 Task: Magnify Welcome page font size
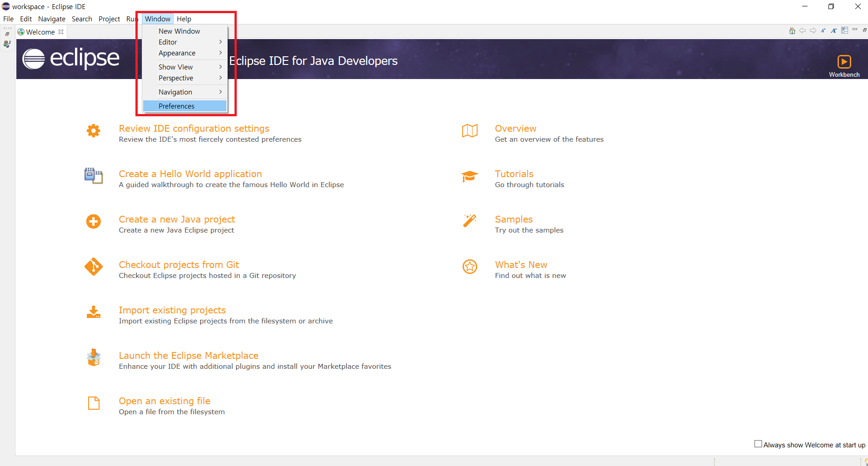[x=834, y=31]
